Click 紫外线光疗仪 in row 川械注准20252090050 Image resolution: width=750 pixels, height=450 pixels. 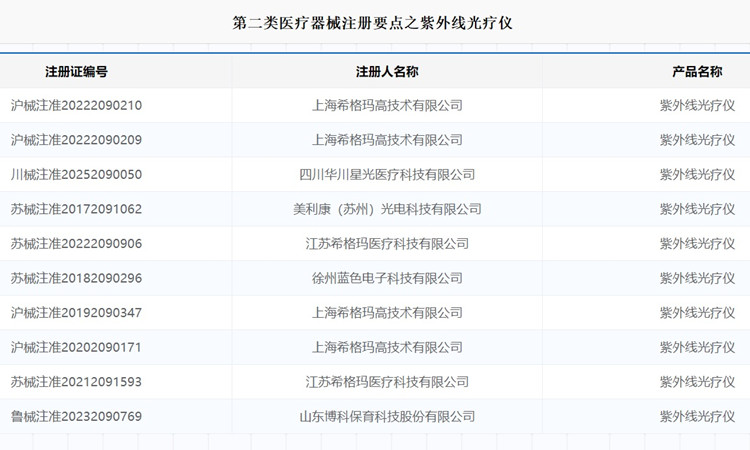click(697, 175)
